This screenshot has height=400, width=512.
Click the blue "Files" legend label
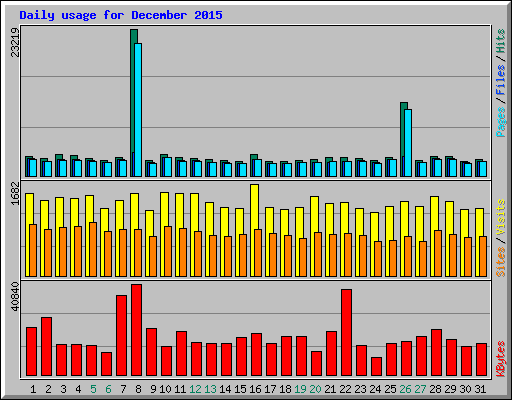coord(501,80)
